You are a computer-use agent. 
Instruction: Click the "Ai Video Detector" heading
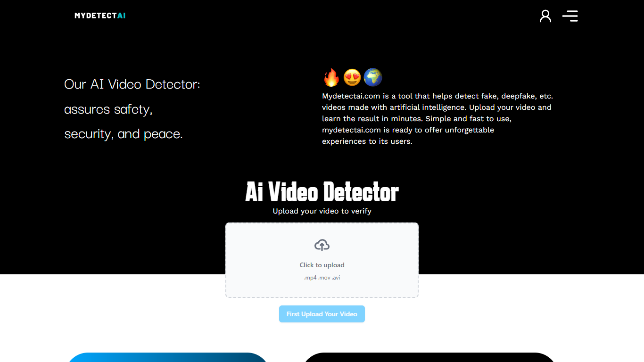click(322, 192)
